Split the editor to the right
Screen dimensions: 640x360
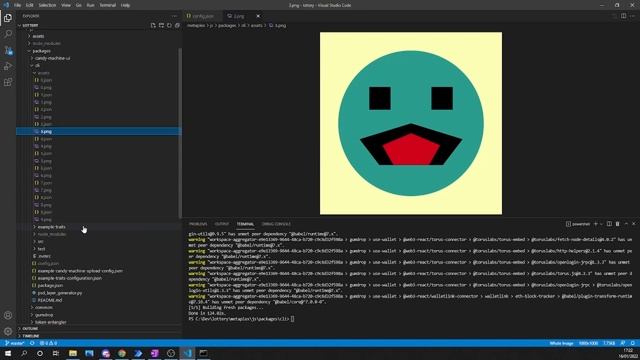pos(623,16)
